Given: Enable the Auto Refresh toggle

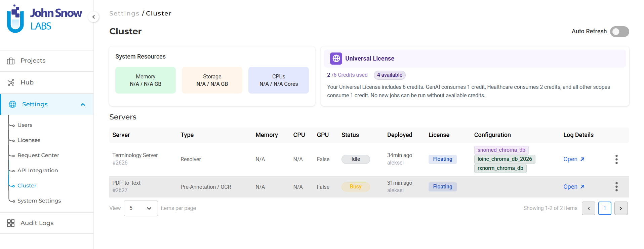Looking at the screenshot, I should [619, 32].
